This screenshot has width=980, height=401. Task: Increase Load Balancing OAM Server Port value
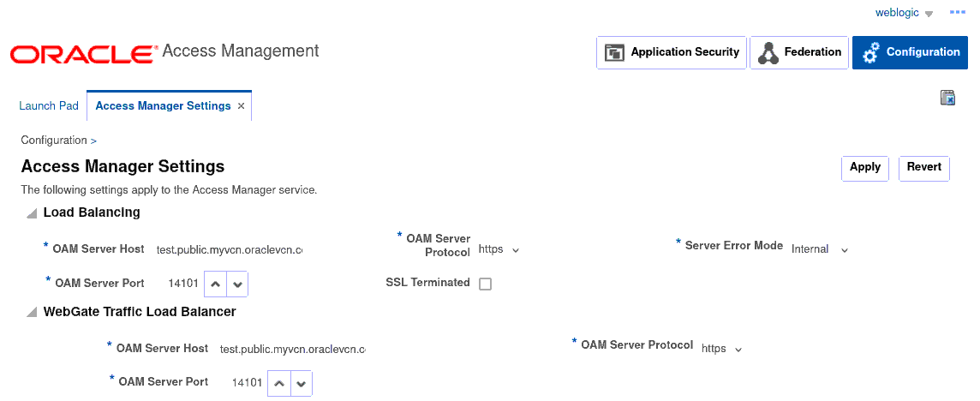(x=216, y=284)
